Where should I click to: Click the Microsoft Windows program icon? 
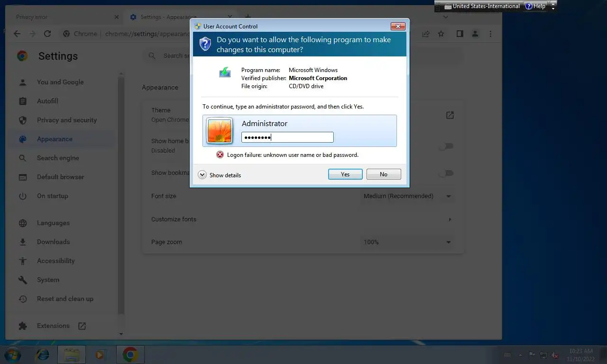point(225,72)
